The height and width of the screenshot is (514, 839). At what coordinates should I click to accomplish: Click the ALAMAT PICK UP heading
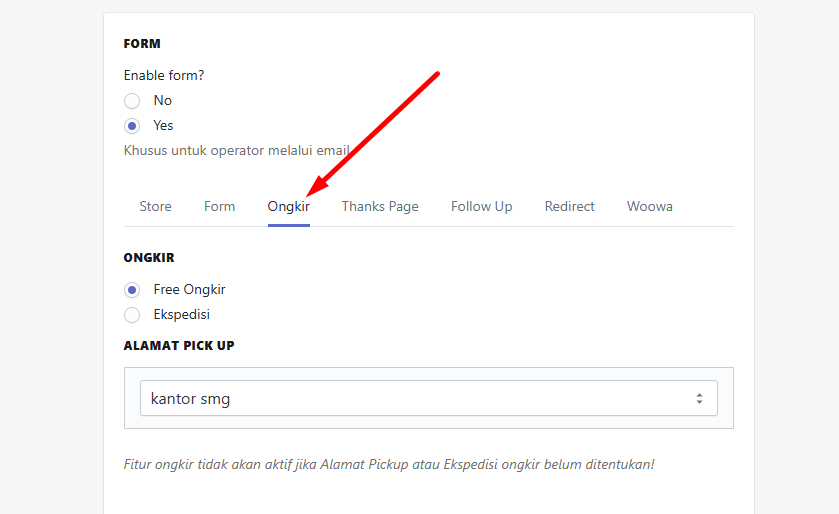(179, 346)
